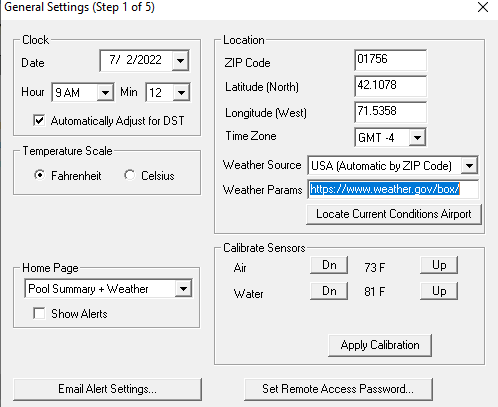Click the Latitude (North) field
Viewport: 498px width, 407px height.
390,86
